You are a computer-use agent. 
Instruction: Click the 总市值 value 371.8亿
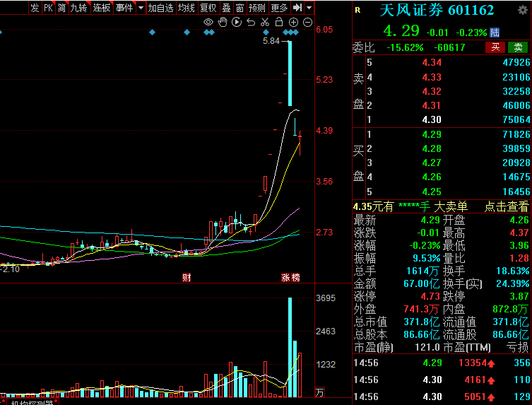(x=422, y=322)
